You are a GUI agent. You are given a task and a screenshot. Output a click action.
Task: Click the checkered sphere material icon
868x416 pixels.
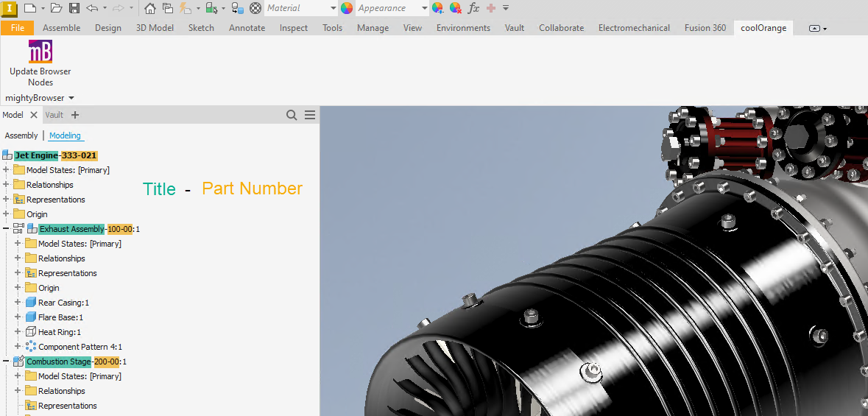(255, 8)
